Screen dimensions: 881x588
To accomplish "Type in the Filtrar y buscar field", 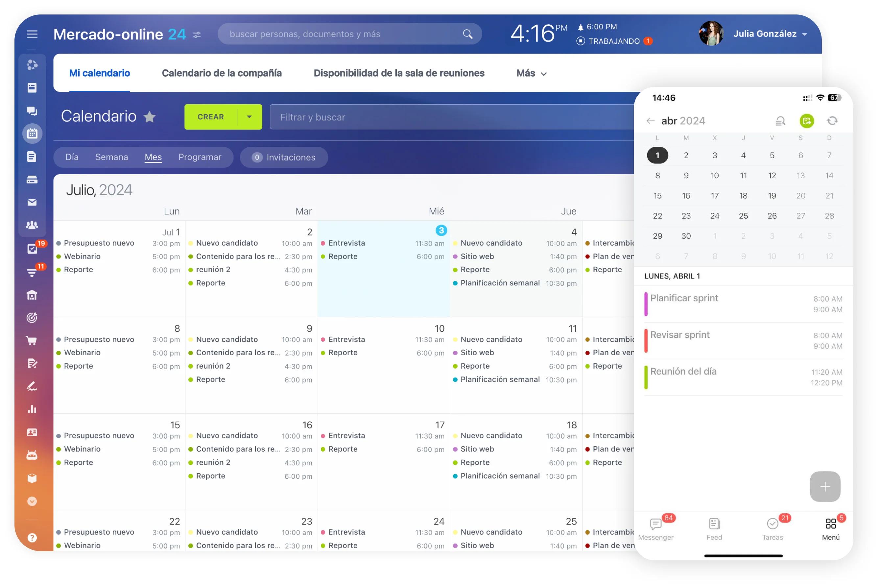I will 375,117.
